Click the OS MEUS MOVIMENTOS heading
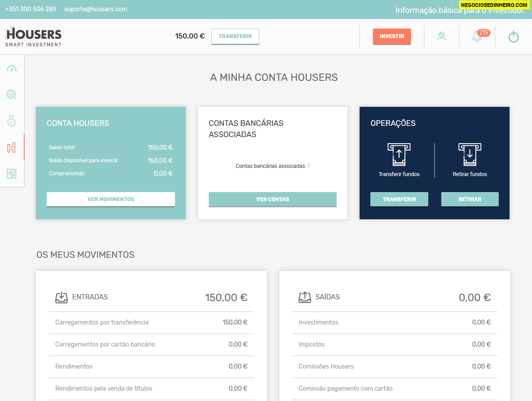Viewport: 532px width, 401px height. point(86,255)
